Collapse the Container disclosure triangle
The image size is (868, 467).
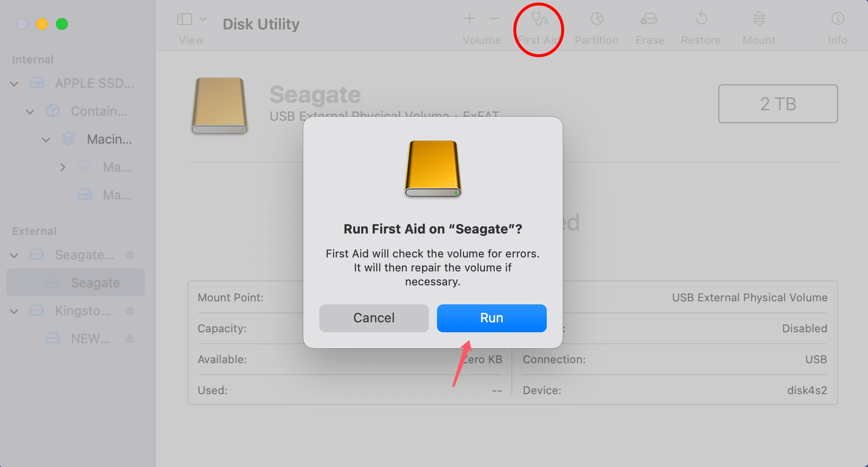click(x=30, y=111)
